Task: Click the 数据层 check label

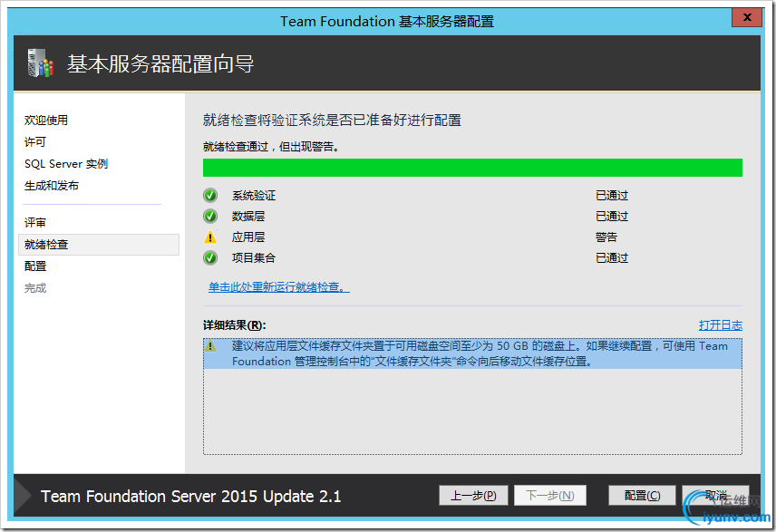Action: [248, 217]
